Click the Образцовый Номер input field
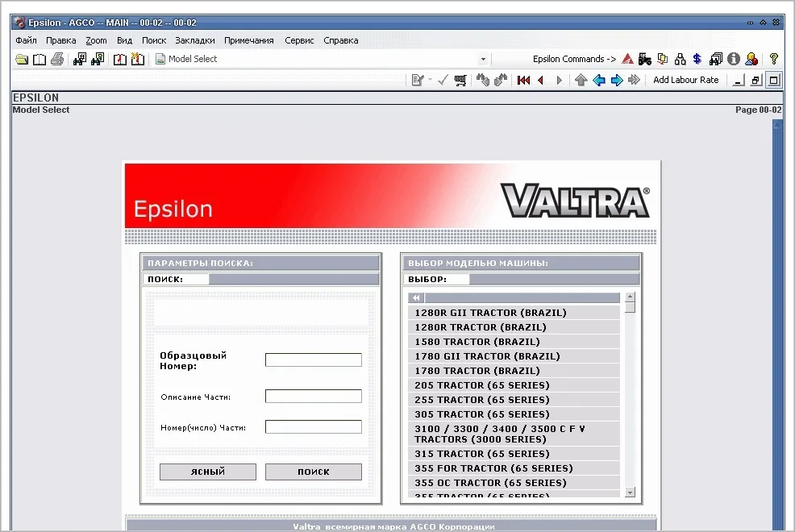795x532 pixels. point(314,360)
